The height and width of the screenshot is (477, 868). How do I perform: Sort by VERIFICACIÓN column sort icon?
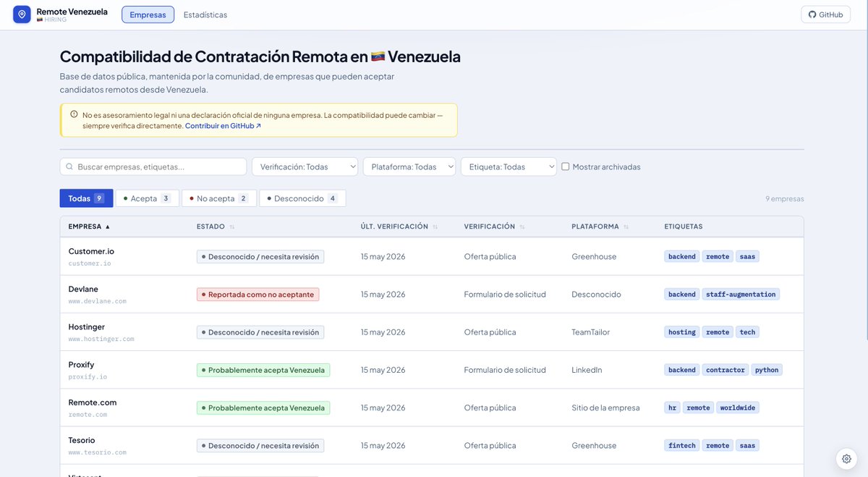tap(522, 227)
